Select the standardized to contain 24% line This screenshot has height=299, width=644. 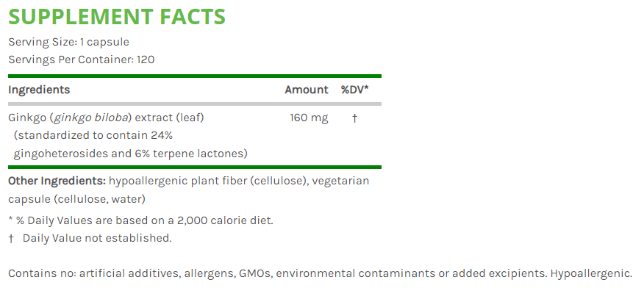93,135
